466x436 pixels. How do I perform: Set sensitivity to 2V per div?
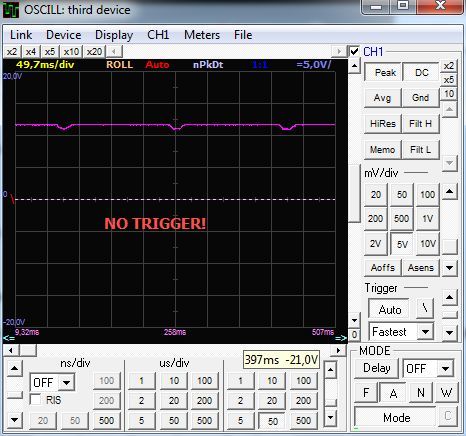click(376, 243)
